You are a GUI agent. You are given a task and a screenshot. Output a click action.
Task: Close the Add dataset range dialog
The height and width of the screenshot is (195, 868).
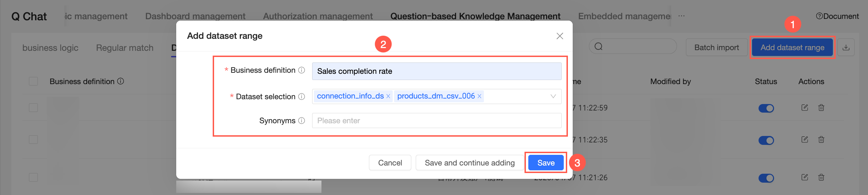point(560,36)
